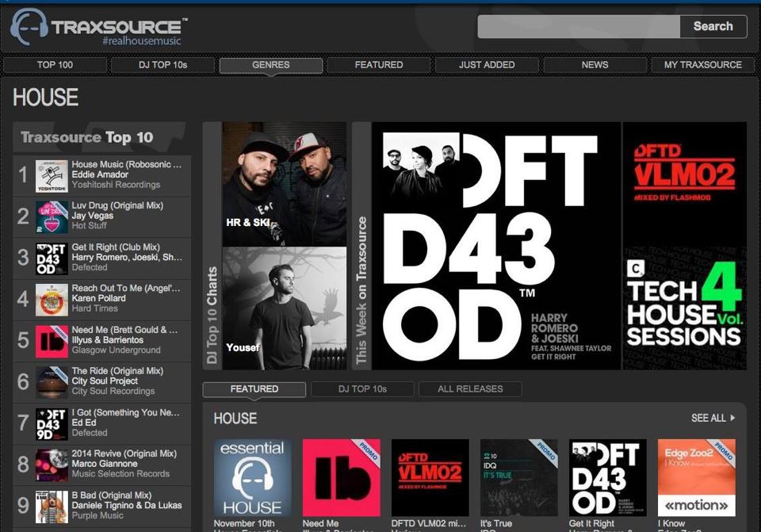This screenshot has height=532, width=761.
Task: Open label link Purple Music
Action: click(98, 516)
